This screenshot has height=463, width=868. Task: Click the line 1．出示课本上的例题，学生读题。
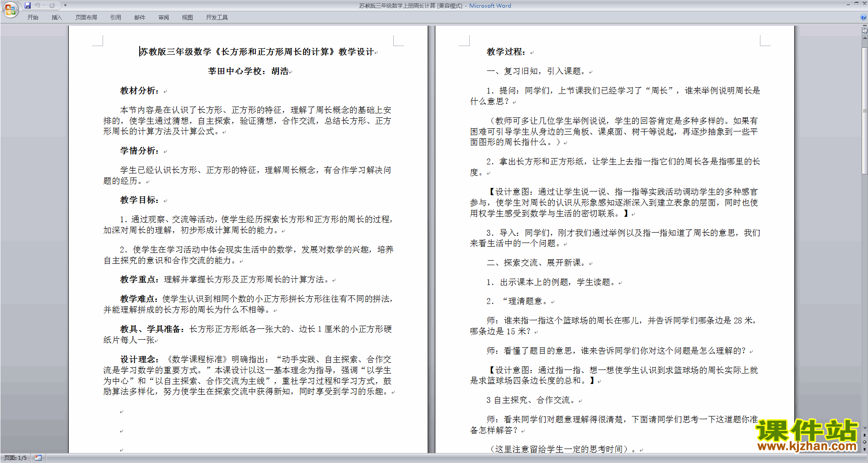(x=551, y=282)
